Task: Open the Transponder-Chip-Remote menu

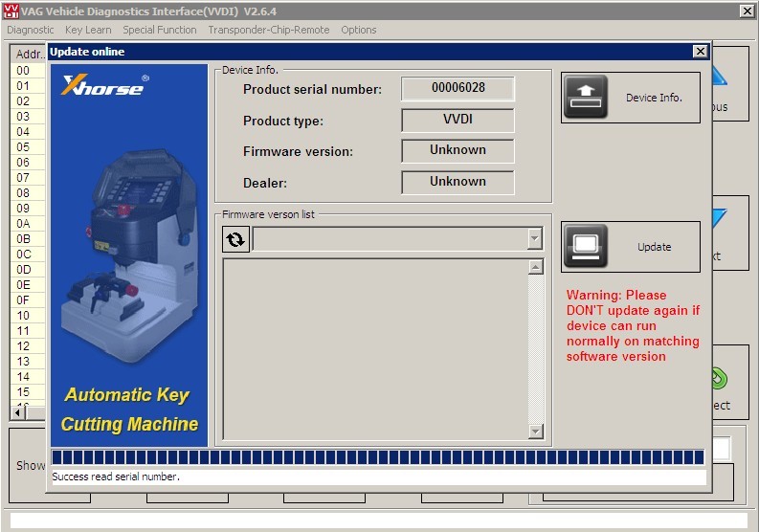Action: 269,30
